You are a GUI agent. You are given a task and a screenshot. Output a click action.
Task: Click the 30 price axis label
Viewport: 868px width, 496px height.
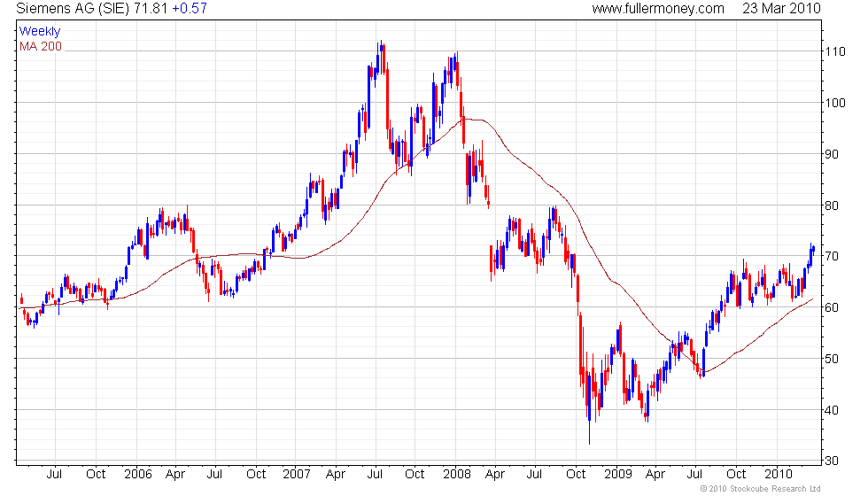[x=832, y=461]
